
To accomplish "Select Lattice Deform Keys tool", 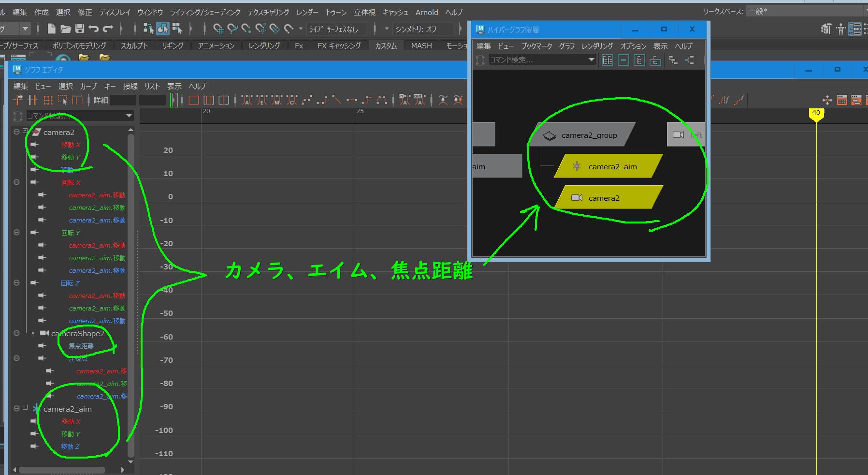I will [x=47, y=100].
